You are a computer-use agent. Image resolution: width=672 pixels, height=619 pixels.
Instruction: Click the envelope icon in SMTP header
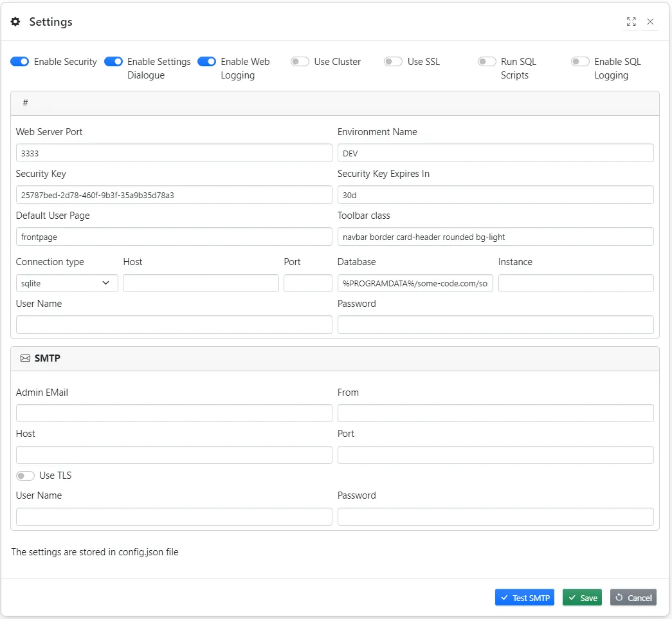click(25, 358)
